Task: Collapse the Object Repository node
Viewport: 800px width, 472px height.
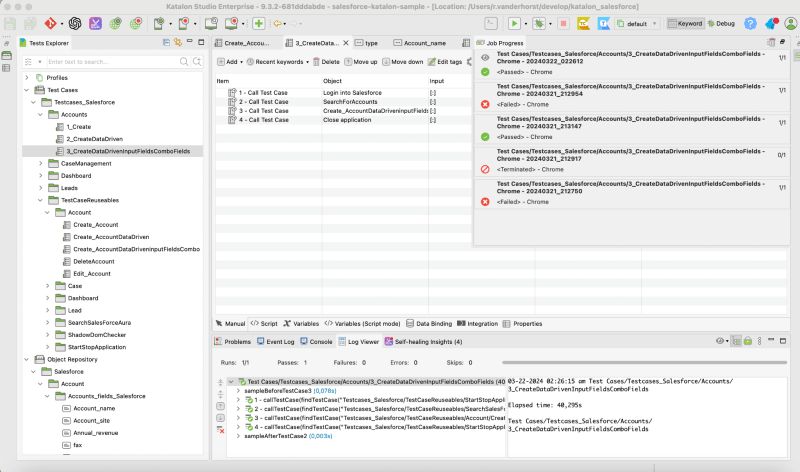Action: point(27,359)
